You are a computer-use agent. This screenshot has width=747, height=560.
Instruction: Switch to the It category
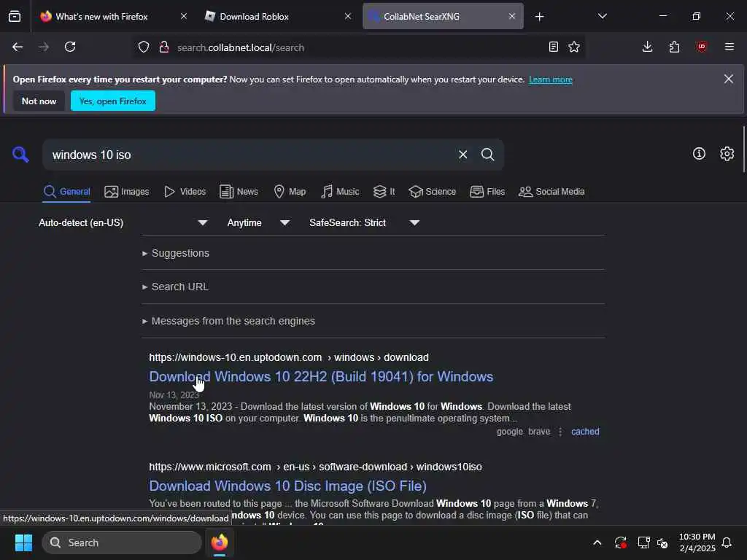384,192
